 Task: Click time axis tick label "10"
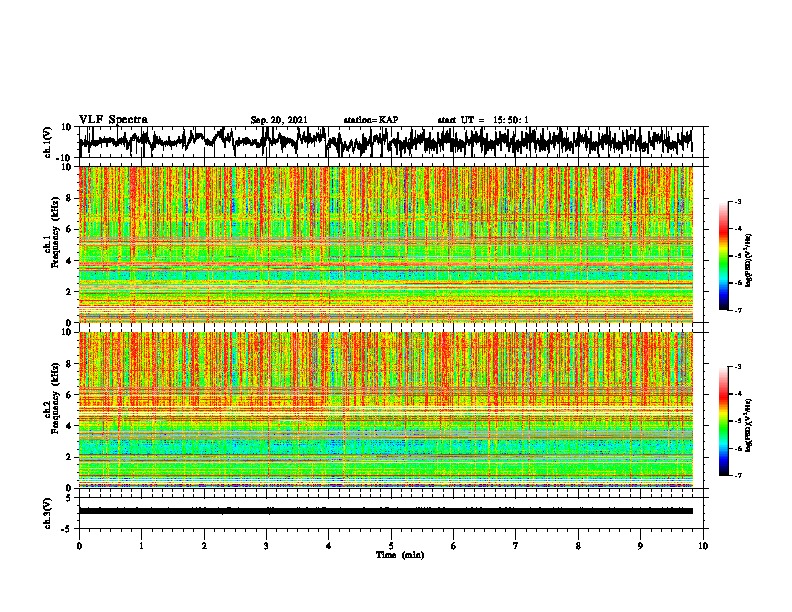[703, 546]
